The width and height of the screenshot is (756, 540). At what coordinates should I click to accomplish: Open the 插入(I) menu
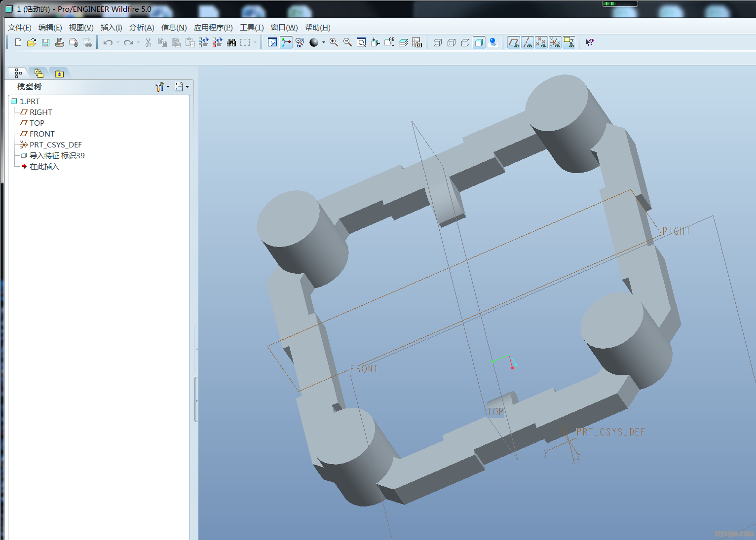click(x=111, y=28)
